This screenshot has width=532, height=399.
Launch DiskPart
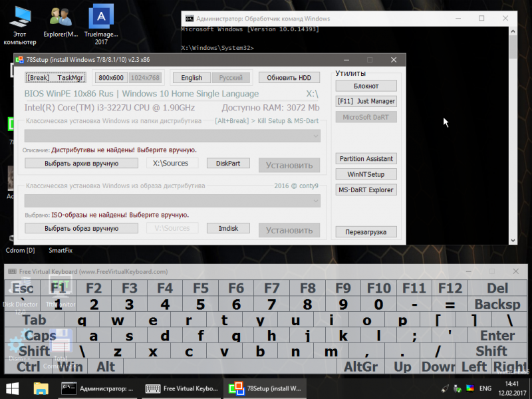pyautogui.click(x=228, y=163)
